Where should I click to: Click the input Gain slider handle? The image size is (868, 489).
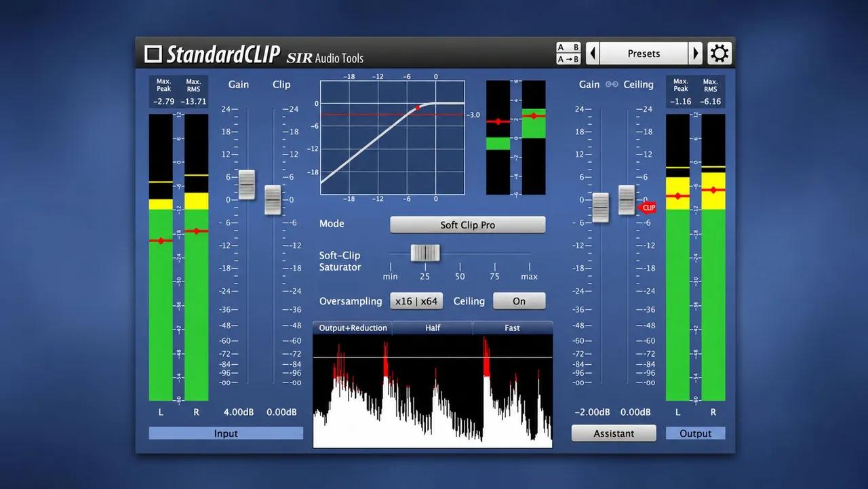pos(247,184)
